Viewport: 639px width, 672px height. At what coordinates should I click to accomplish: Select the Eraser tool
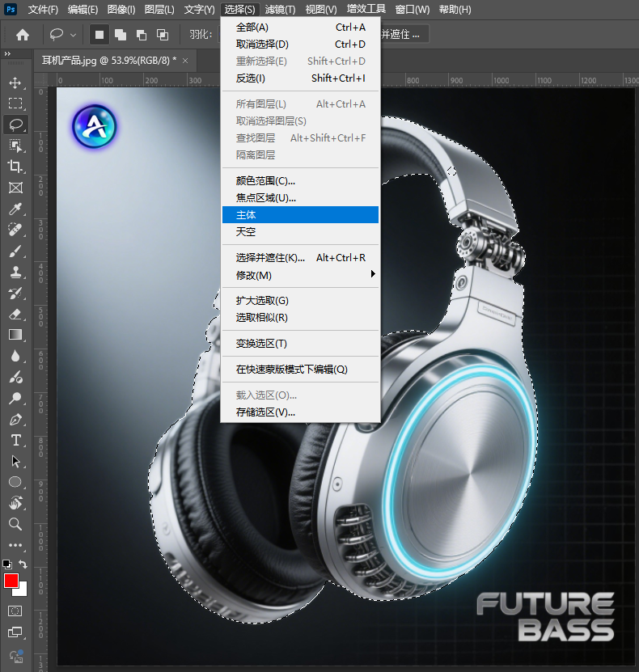(15, 314)
